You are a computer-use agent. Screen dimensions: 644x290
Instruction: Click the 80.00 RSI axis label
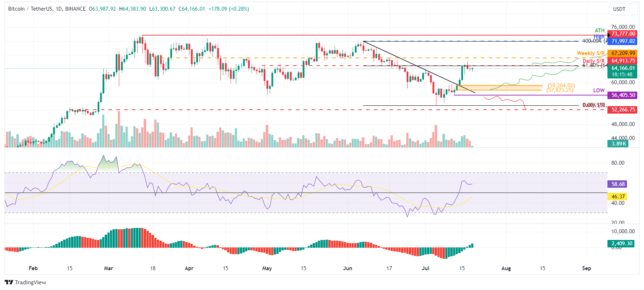click(x=618, y=163)
